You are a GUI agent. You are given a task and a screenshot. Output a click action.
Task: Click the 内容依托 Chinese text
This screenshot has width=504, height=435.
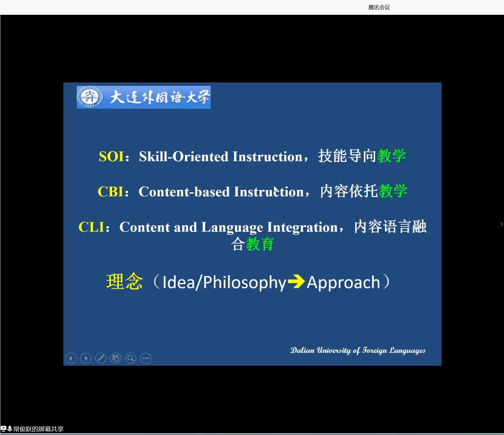click(349, 191)
